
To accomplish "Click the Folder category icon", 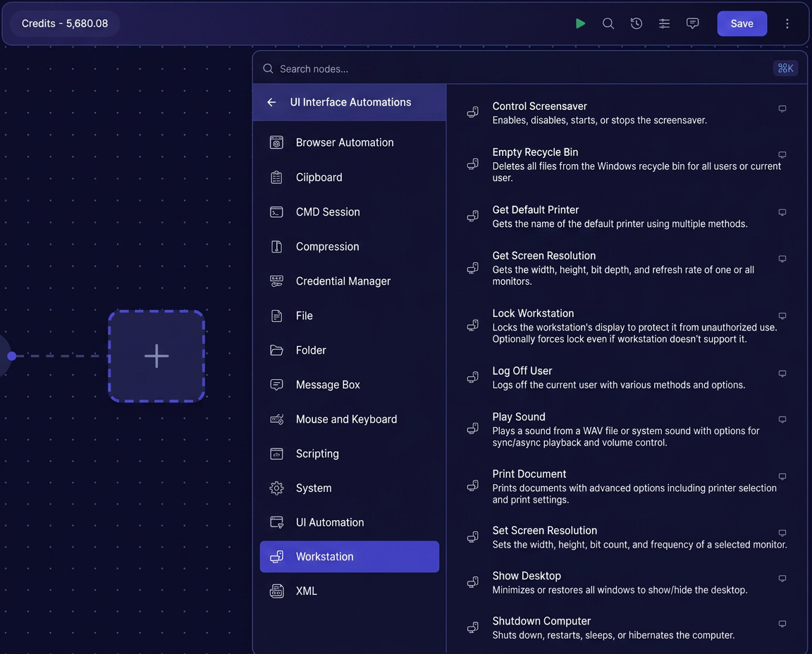I will pyautogui.click(x=276, y=350).
